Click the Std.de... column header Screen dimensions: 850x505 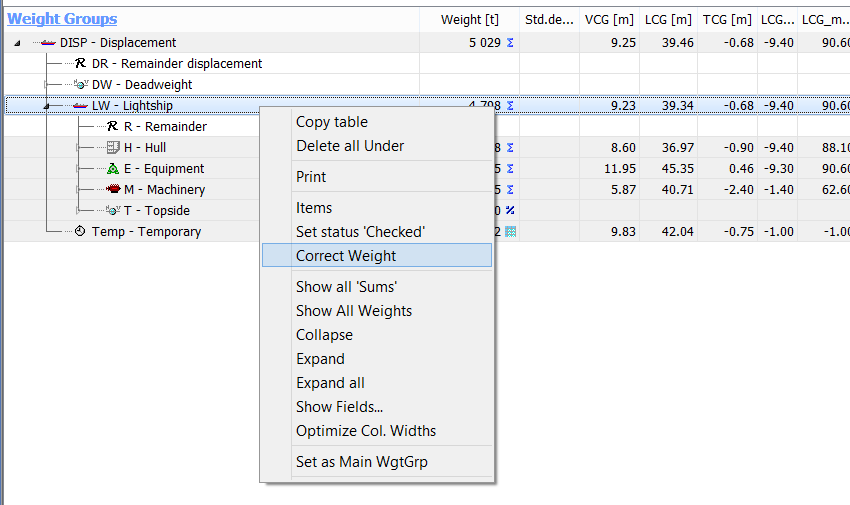pos(549,20)
